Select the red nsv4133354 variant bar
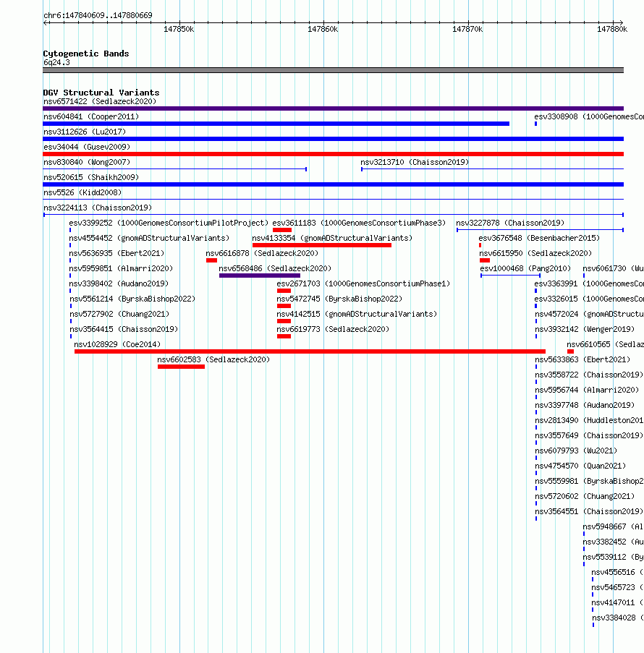 (x=322, y=245)
